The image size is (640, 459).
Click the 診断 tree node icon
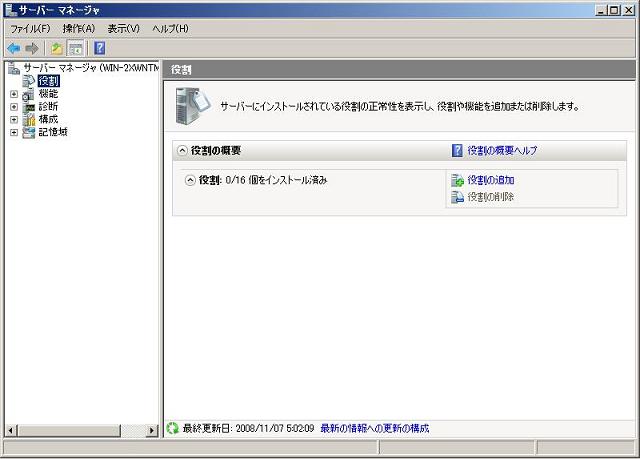(x=29, y=107)
